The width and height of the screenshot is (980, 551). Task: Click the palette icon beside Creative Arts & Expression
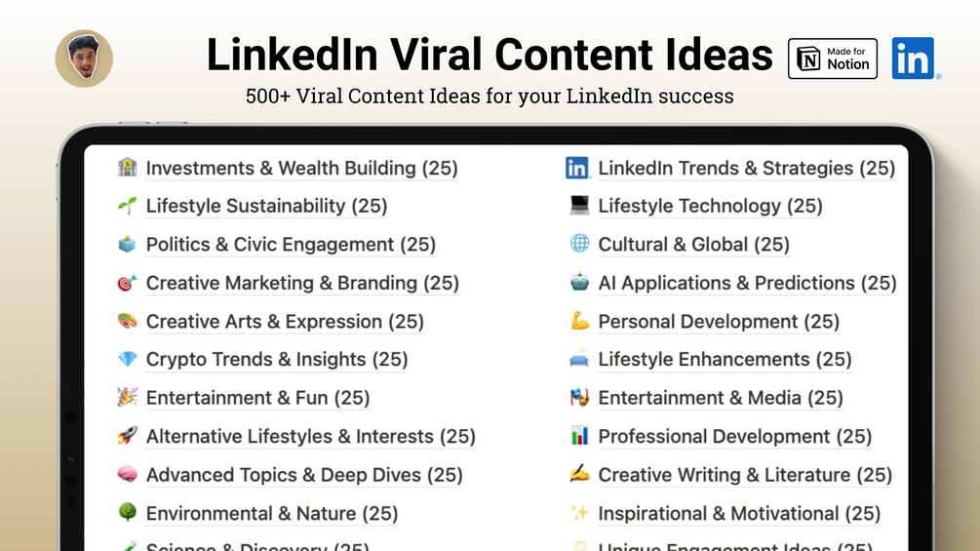tap(128, 321)
